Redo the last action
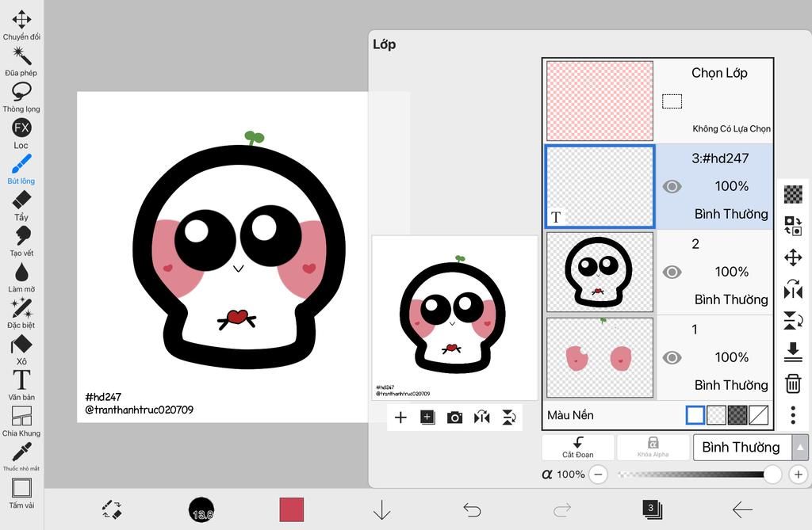Viewport: 812px width, 530px height. coord(562,510)
